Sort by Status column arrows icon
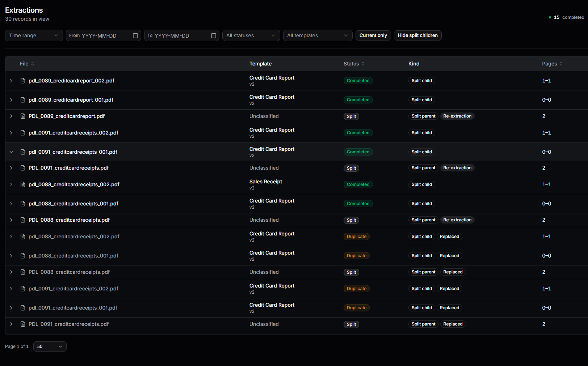Image resolution: width=588 pixels, height=366 pixels. coord(363,64)
